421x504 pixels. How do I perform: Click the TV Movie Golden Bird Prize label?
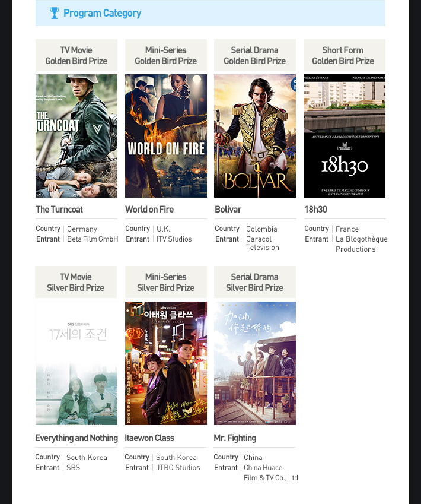[x=76, y=56]
